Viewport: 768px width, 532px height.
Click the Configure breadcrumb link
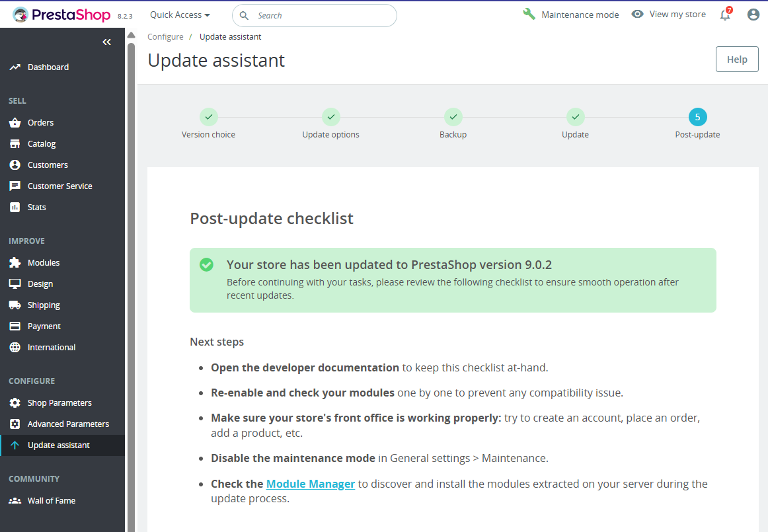click(x=165, y=37)
